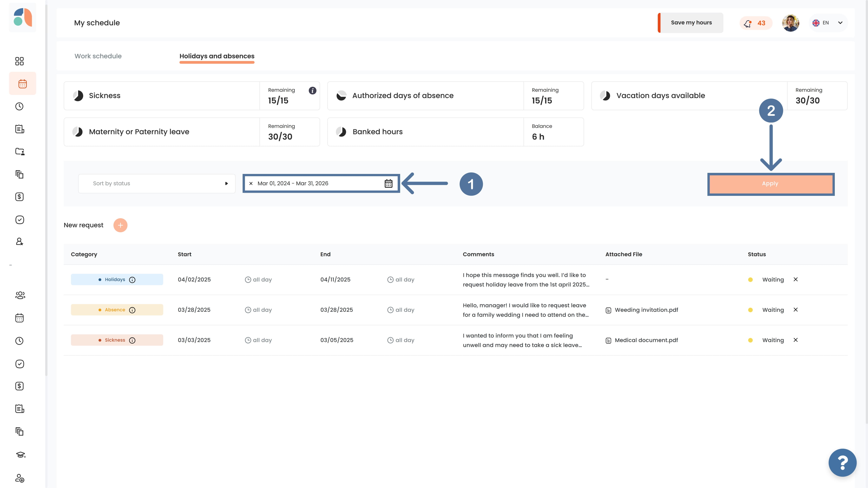Open the lower clipboard report sidebar icon

point(20,409)
